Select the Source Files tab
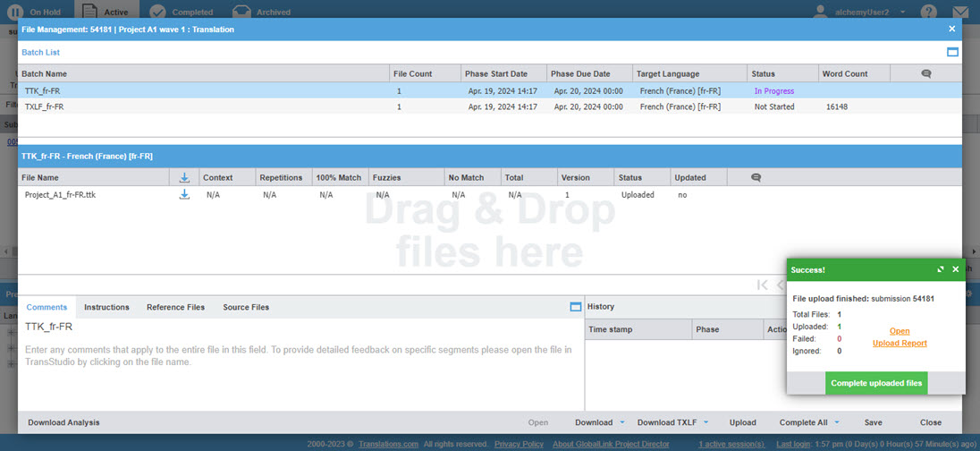 coord(246,307)
